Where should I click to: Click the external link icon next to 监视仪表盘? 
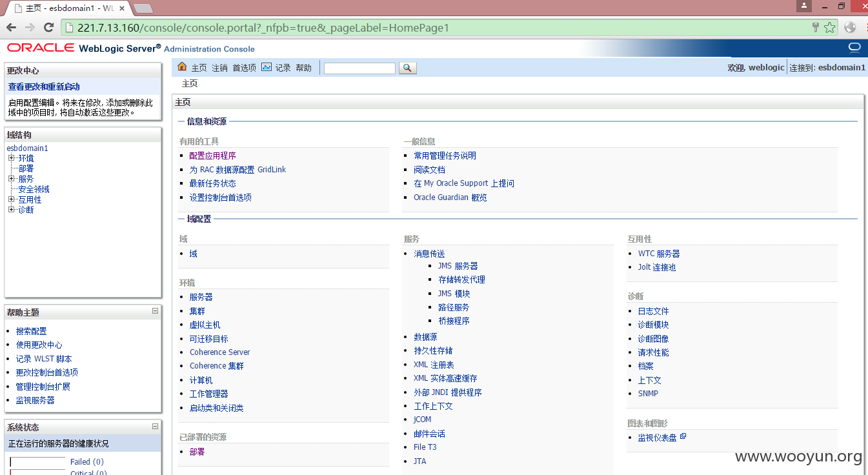[683, 437]
